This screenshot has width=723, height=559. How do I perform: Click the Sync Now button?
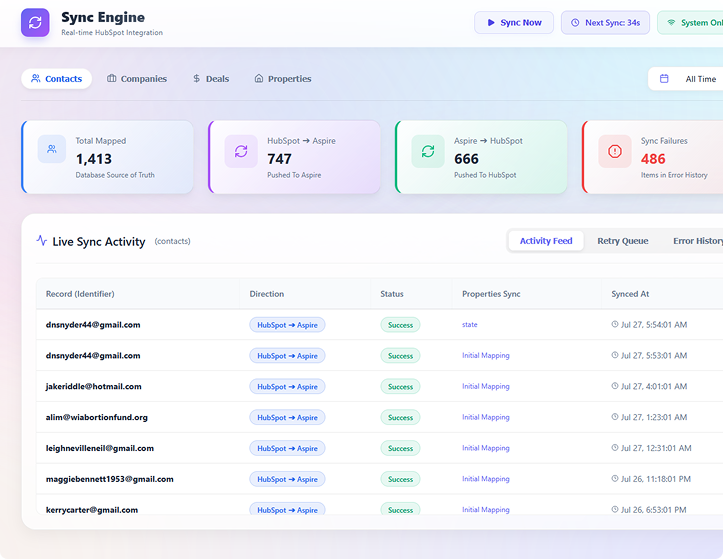pyautogui.click(x=514, y=23)
